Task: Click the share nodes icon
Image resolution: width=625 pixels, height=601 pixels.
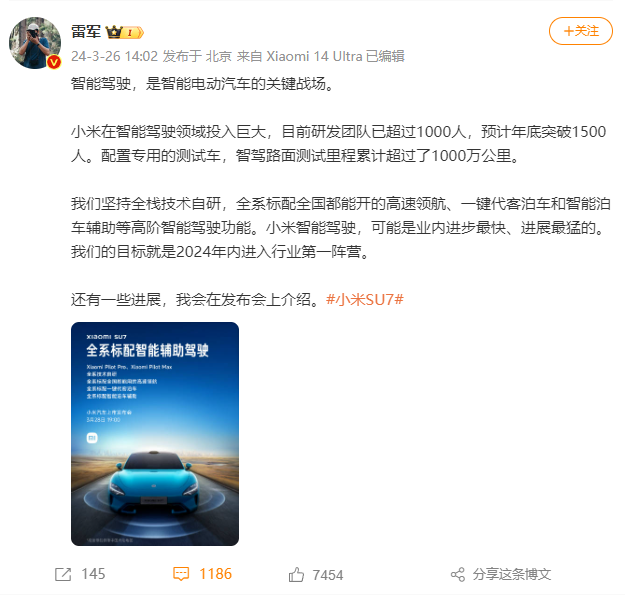Action: 458,575
